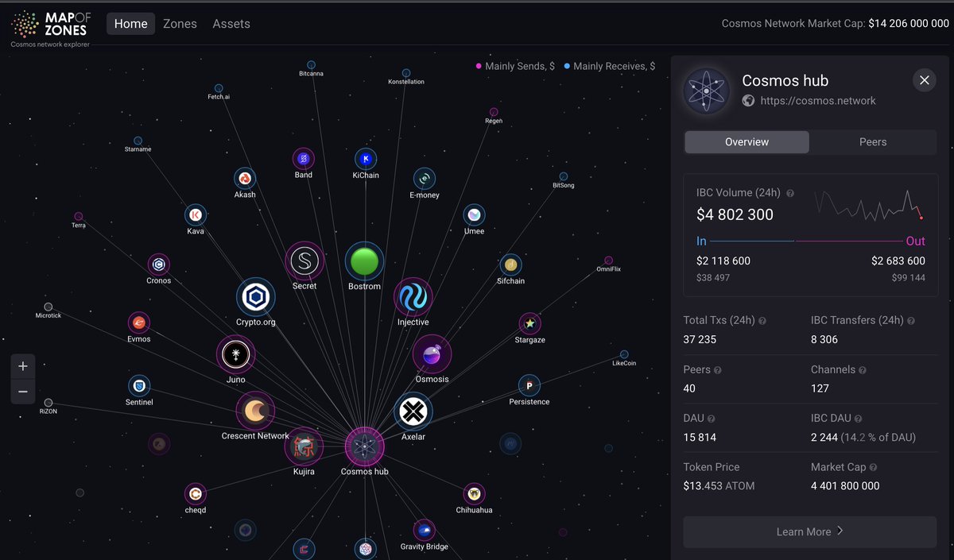
Task: Select the Chihuahua zone node
Action: (x=474, y=494)
